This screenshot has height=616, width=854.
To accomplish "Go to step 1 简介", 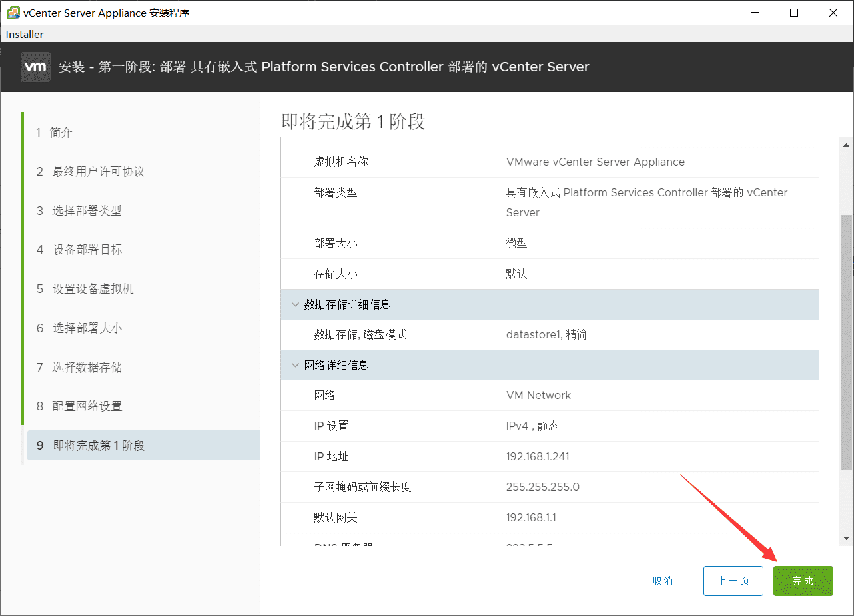I will [55, 133].
